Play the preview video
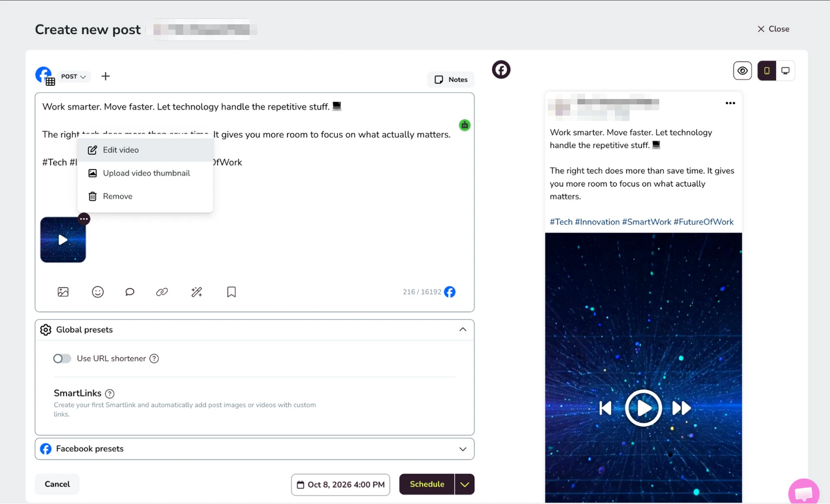This screenshot has height=504, width=830. (x=643, y=408)
